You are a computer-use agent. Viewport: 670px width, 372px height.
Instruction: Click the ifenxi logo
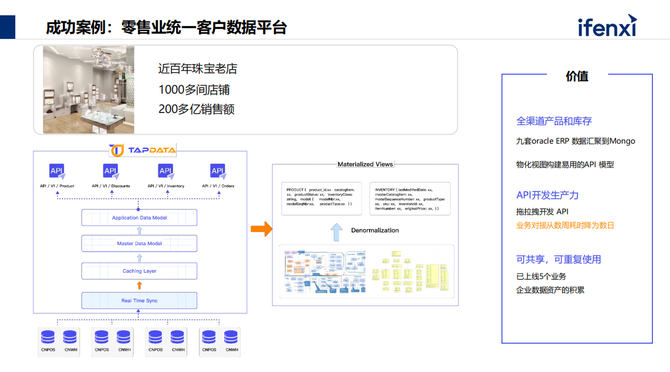pyautogui.click(x=607, y=26)
